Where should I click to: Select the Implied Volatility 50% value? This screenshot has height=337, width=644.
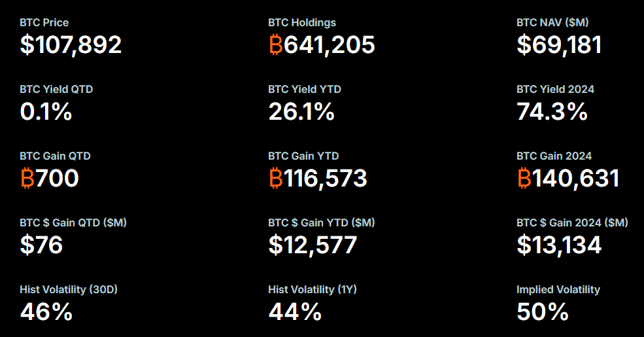coord(543,311)
